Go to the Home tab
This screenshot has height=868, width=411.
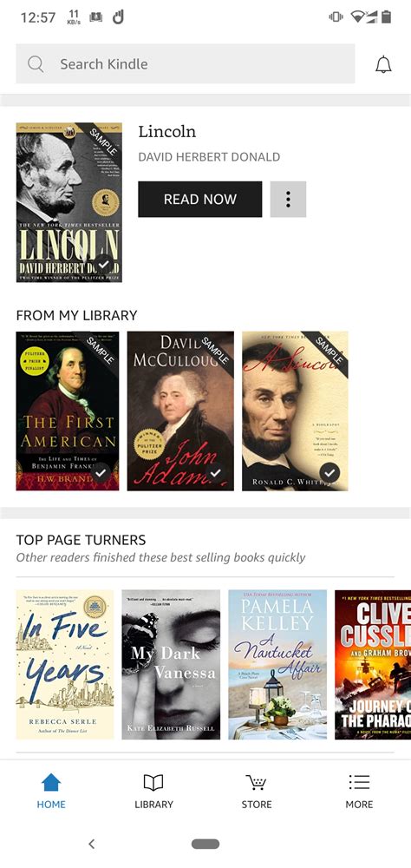(51, 791)
